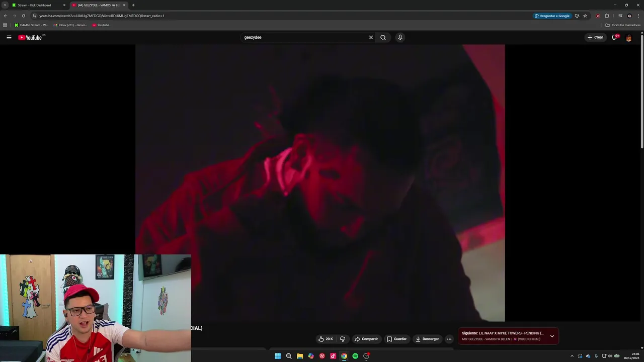Image resolution: width=644 pixels, height=362 pixels.
Task: Expand the Siguiente playlist panel
Action: coord(552,336)
